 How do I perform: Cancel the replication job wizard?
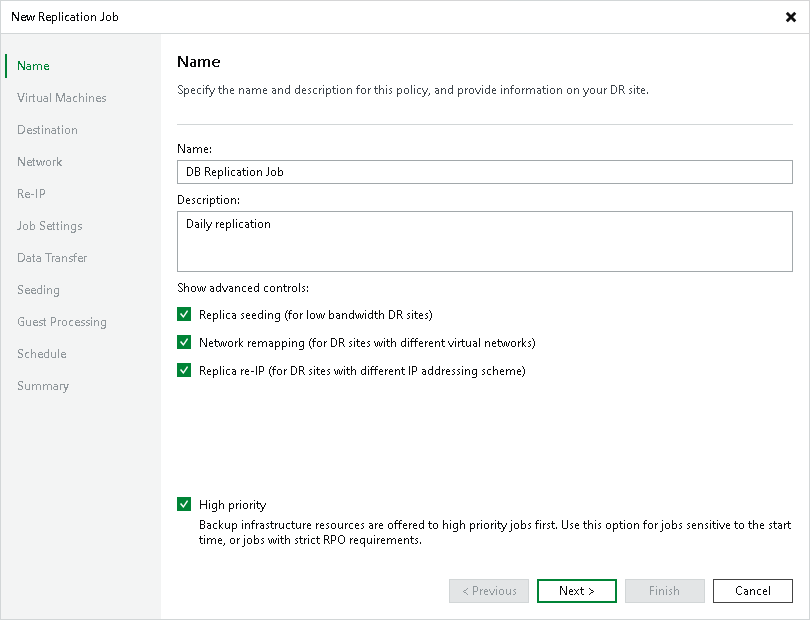click(x=753, y=591)
